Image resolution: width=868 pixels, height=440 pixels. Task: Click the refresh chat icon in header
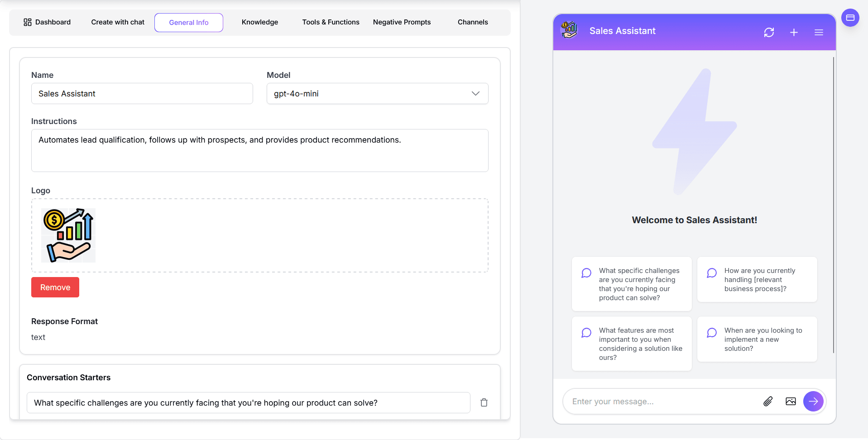pyautogui.click(x=769, y=32)
